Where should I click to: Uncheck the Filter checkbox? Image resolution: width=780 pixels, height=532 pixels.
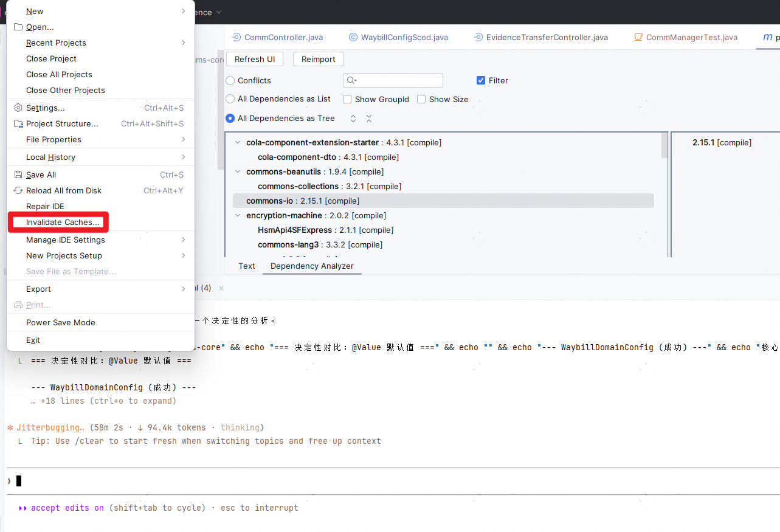pyautogui.click(x=481, y=80)
